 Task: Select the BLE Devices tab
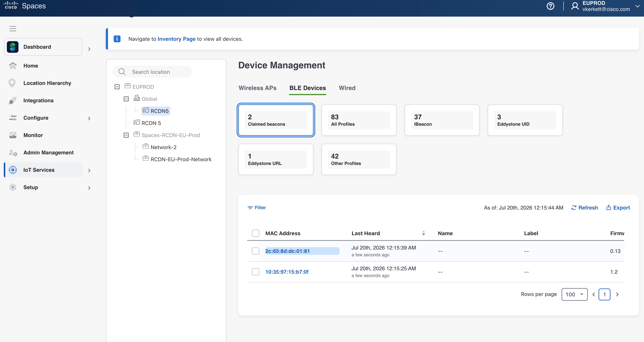(x=307, y=88)
